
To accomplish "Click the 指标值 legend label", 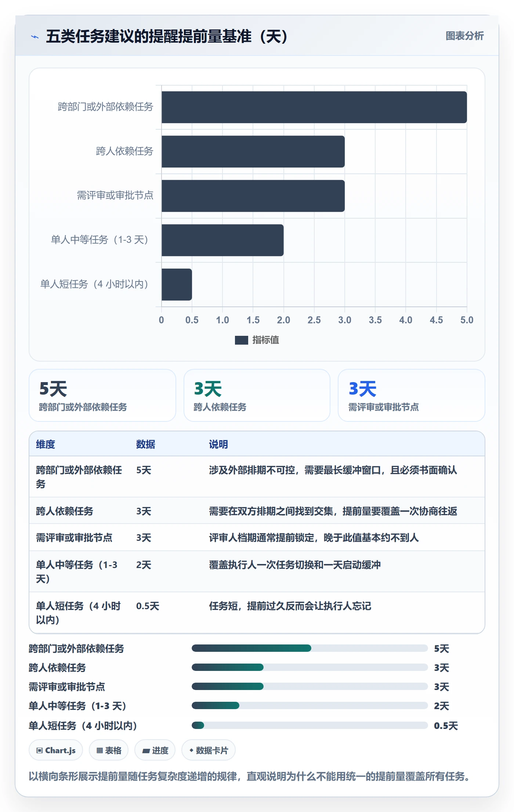I will pyautogui.click(x=266, y=340).
